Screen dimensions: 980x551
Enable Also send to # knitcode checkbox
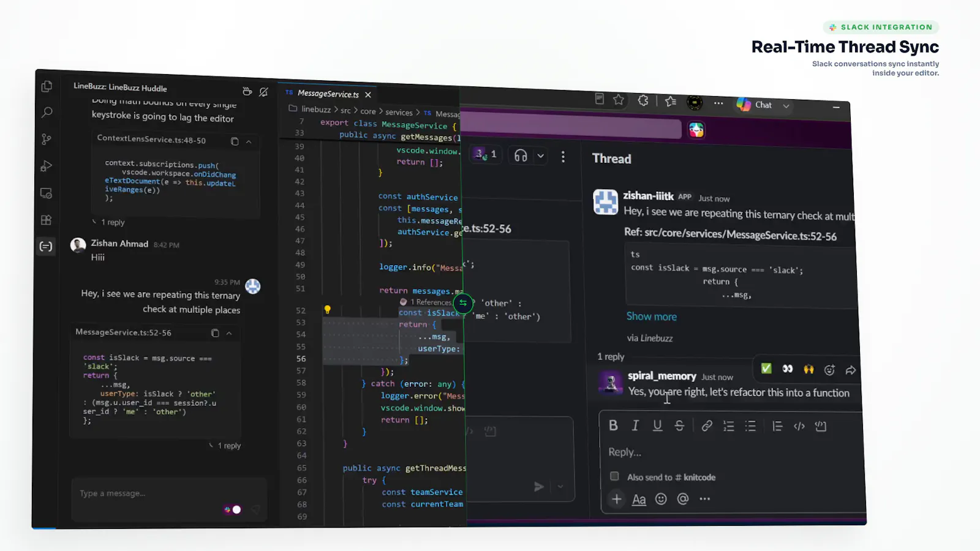tap(614, 476)
